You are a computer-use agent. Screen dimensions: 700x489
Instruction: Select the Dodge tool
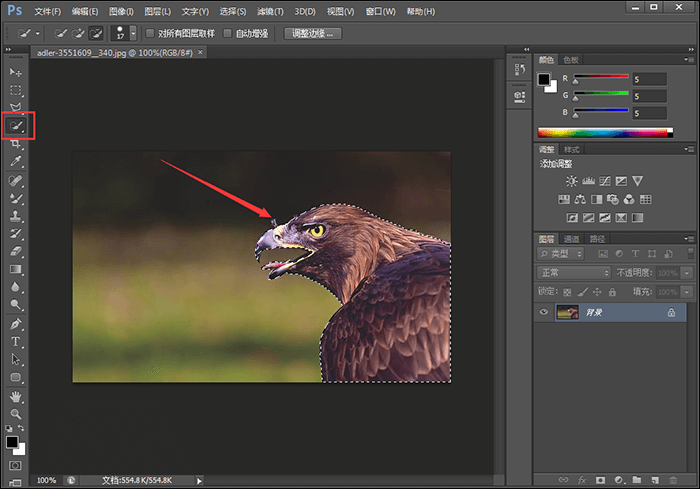pyautogui.click(x=16, y=305)
